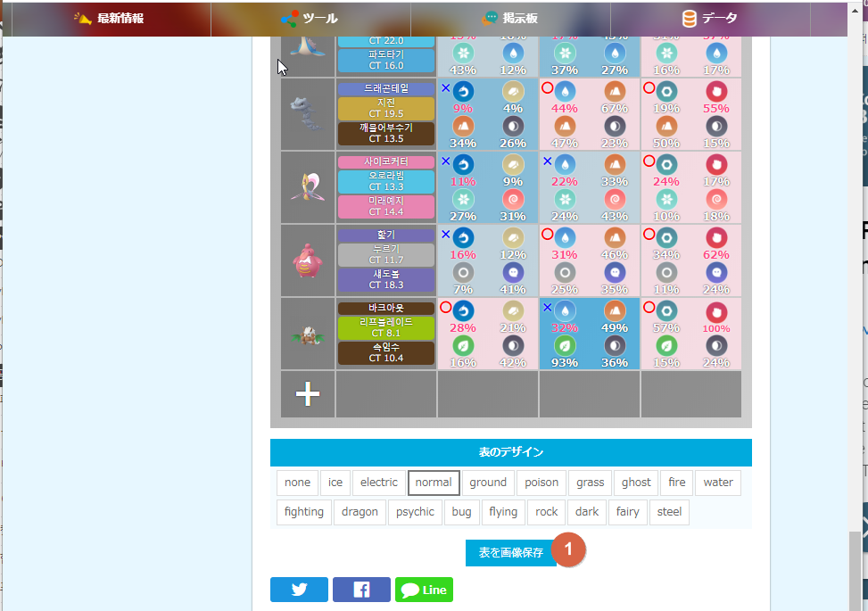Toggle the ice table design
The width and height of the screenshot is (868, 611).
tap(335, 482)
